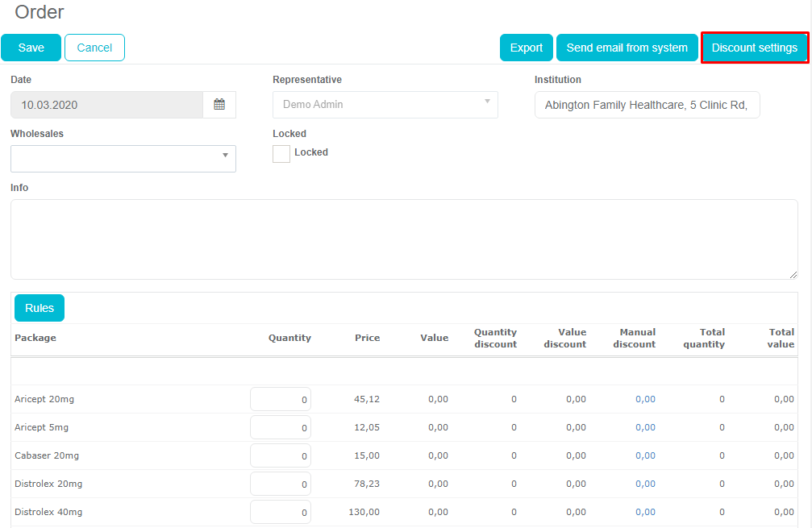
Task: Open the date picker calendar icon
Action: click(219, 105)
